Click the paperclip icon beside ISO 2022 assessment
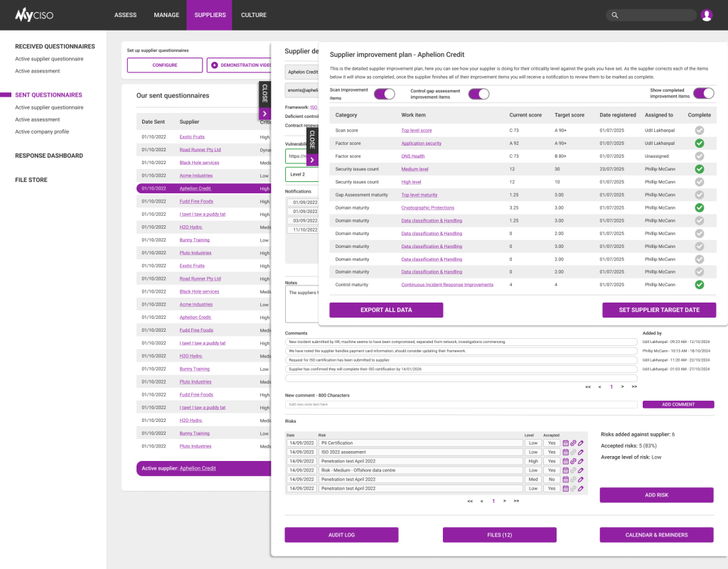The image size is (728, 569). click(573, 452)
